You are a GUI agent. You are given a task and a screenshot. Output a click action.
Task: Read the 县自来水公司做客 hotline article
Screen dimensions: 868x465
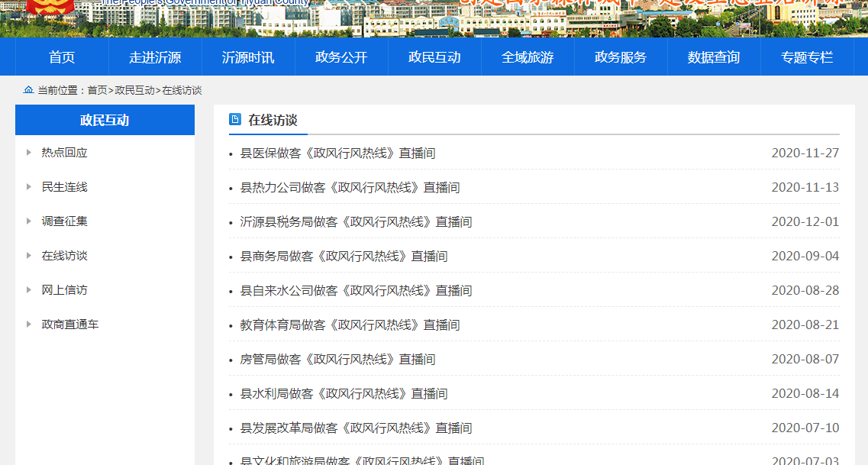click(x=356, y=291)
